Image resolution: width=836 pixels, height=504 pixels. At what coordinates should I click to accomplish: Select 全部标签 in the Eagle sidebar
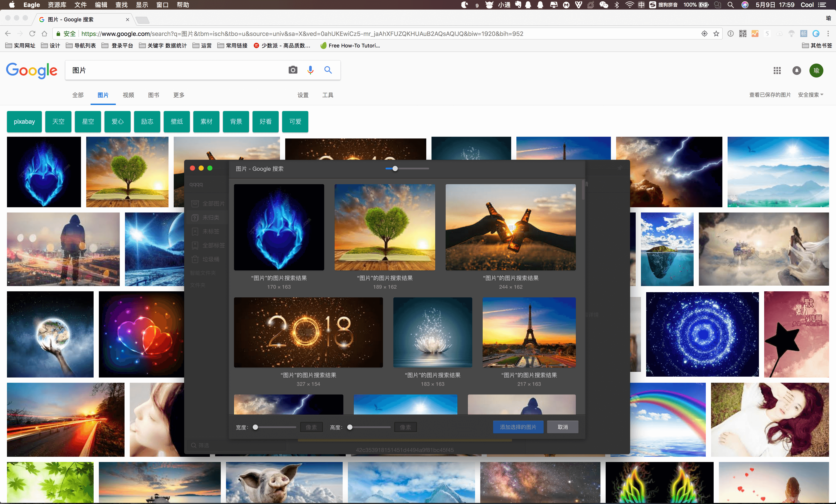coord(208,245)
